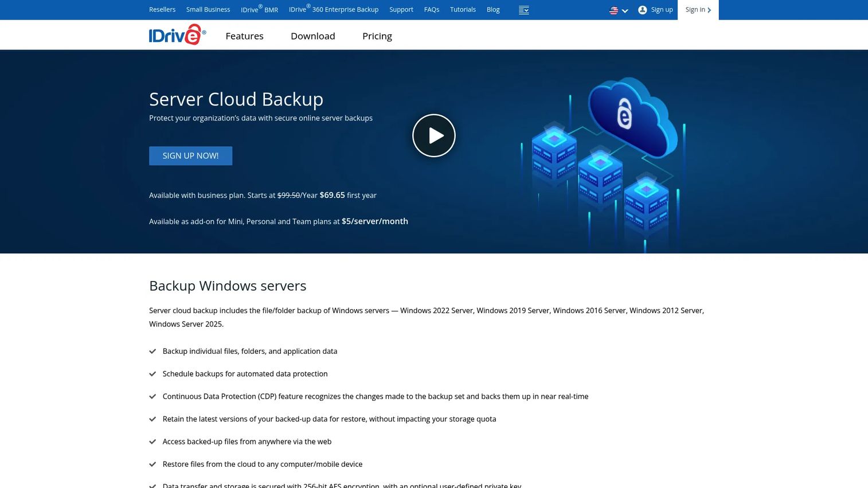Image resolution: width=868 pixels, height=488 pixels.
Task: Click 'Protect your organization's data' subtitle
Action: pos(261,118)
